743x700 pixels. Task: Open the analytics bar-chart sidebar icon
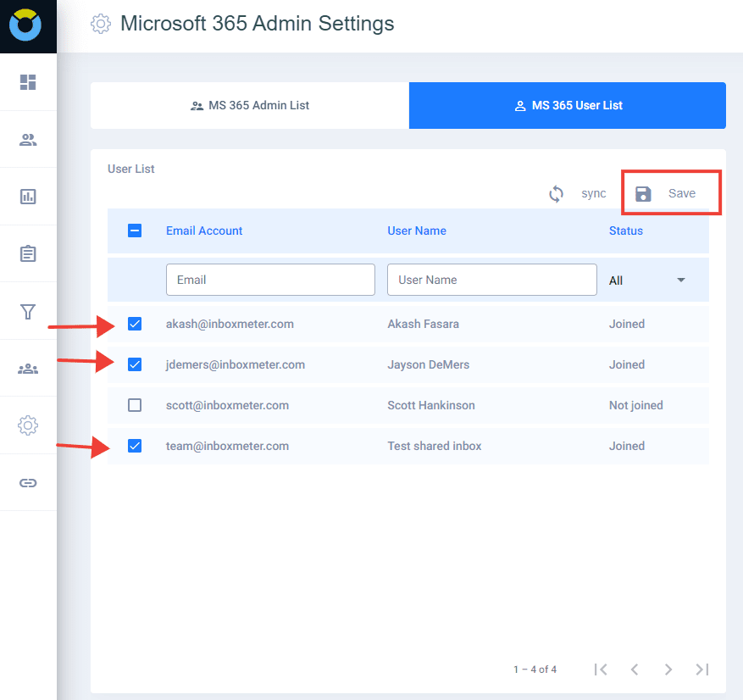28,196
